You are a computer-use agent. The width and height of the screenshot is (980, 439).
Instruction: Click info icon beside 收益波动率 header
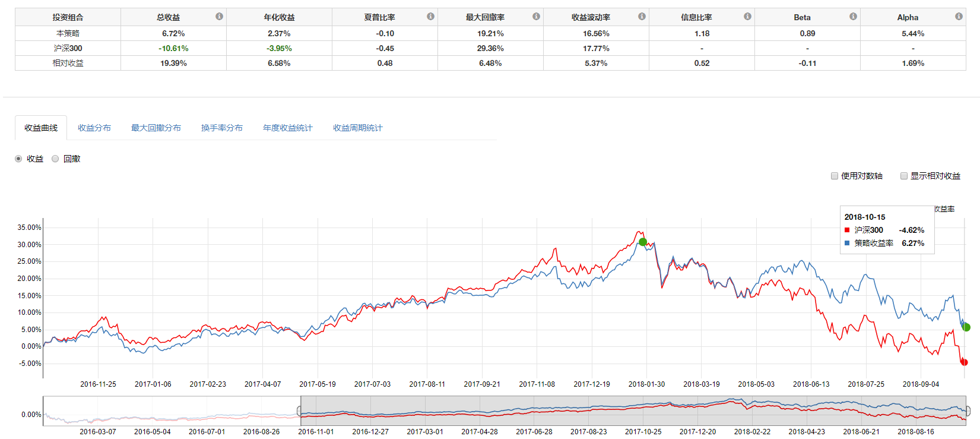[x=642, y=17]
